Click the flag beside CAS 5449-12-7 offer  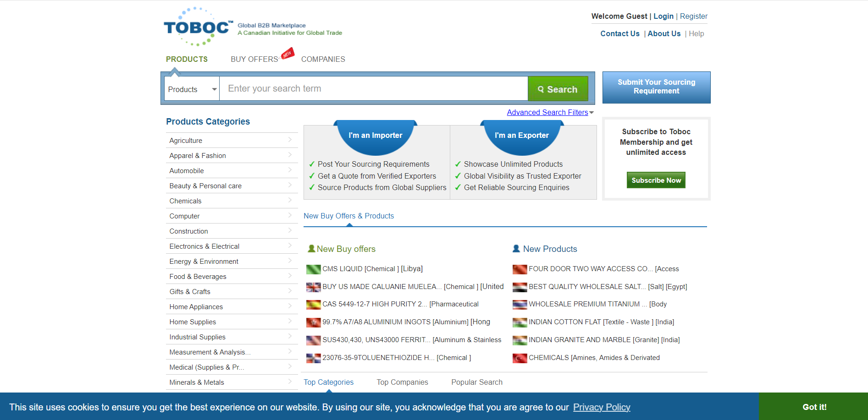(x=313, y=305)
